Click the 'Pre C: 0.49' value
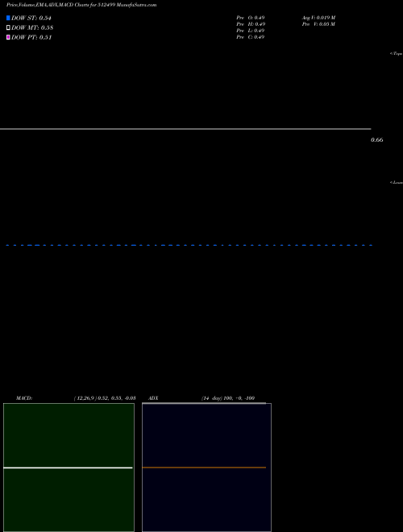 tap(251, 37)
